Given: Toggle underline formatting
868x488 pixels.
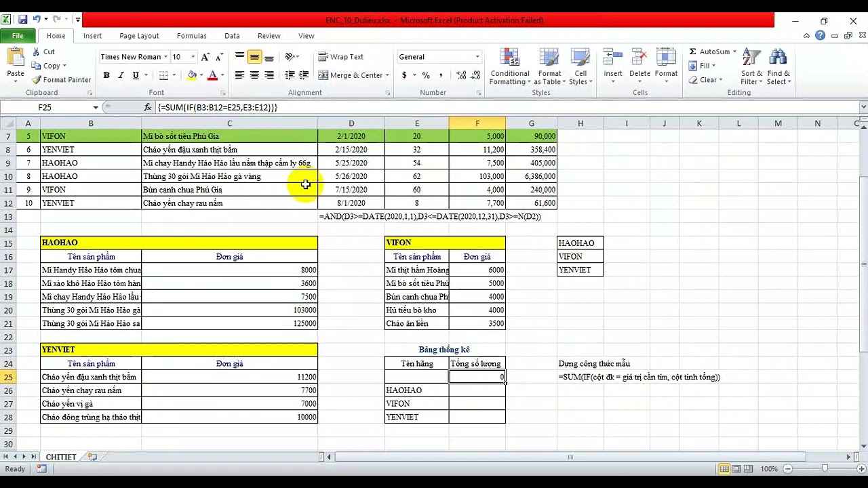Looking at the screenshot, I should pos(136,75).
